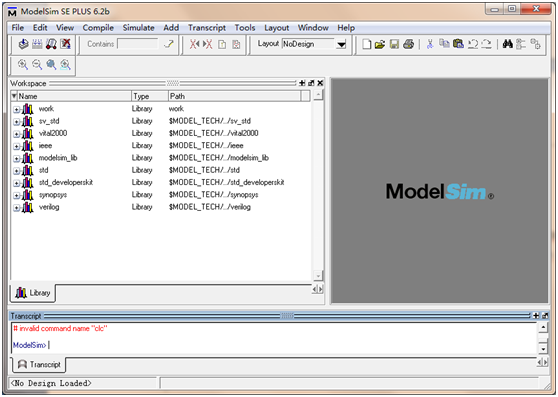The image size is (558, 397).
Task: Open the Layout dropdown arrow
Action: 342,44
